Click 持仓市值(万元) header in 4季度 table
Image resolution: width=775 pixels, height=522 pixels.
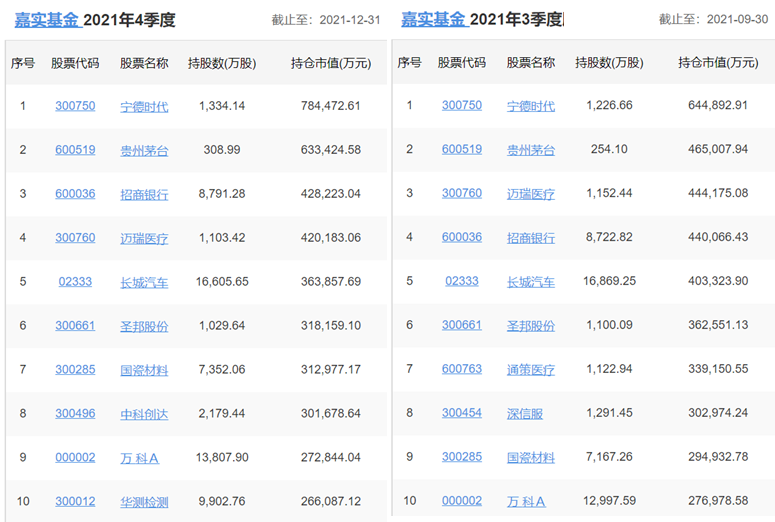[331, 63]
